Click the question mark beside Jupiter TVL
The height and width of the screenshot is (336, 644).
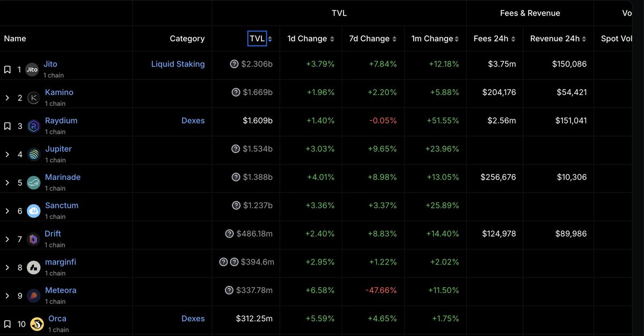(x=235, y=149)
